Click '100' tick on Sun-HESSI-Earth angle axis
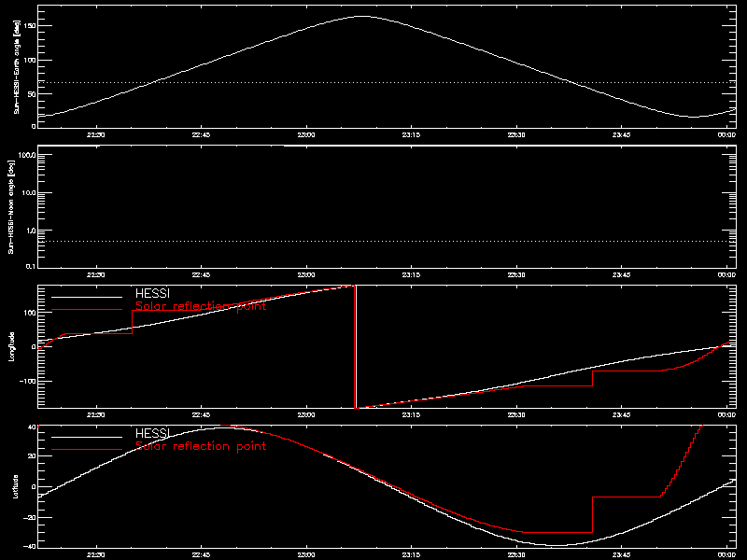747x560 pixels. pyautogui.click(x=31, y=61)
